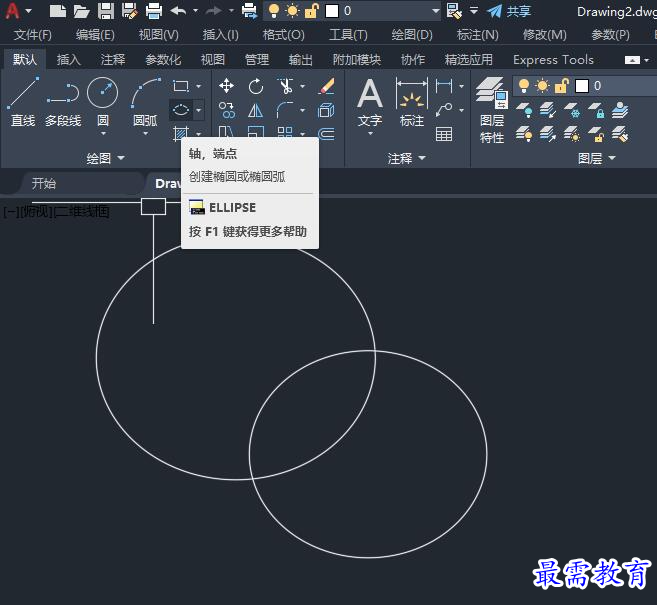
Task: Toggle quick access layer freeze sun icon
Action: pyautogui.click(x=292, y=11)
